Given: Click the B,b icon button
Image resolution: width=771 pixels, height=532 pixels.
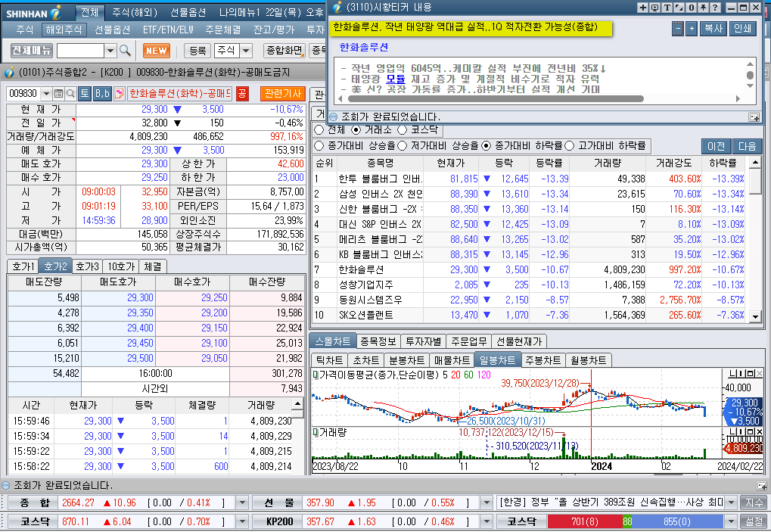Looking at the screenshot, I should pyautogui.click(x=102, y=93).
